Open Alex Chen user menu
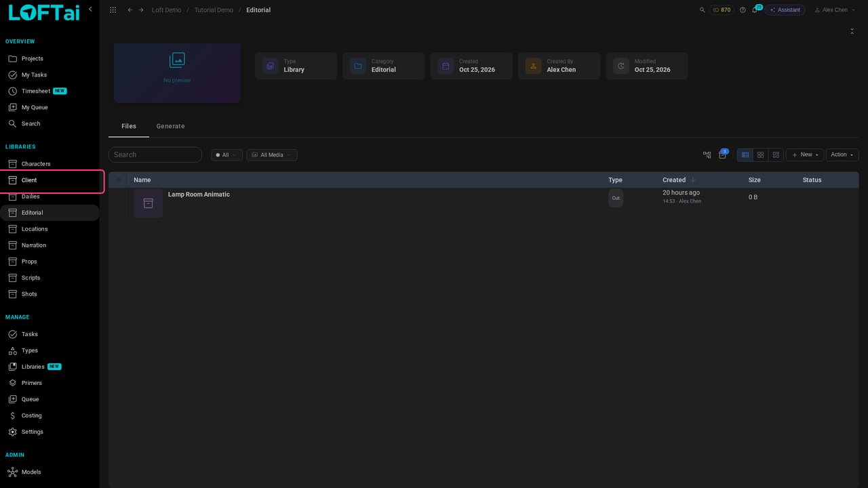Screen dimensions: 868x488 835,10
